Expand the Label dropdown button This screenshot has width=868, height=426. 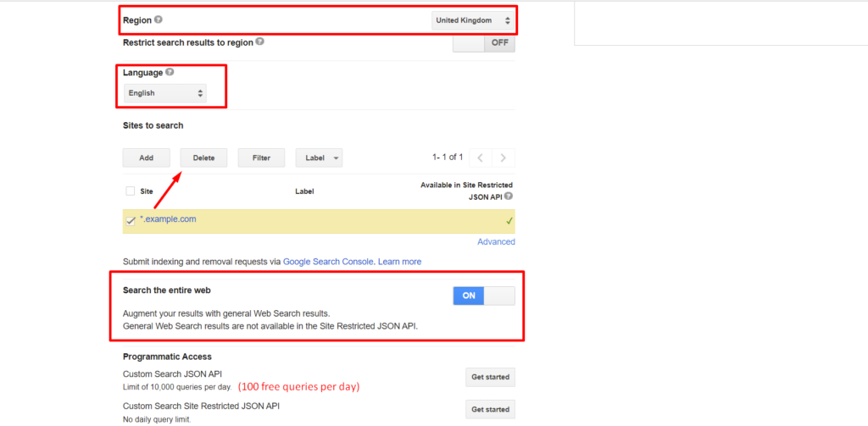click(319, 158)
